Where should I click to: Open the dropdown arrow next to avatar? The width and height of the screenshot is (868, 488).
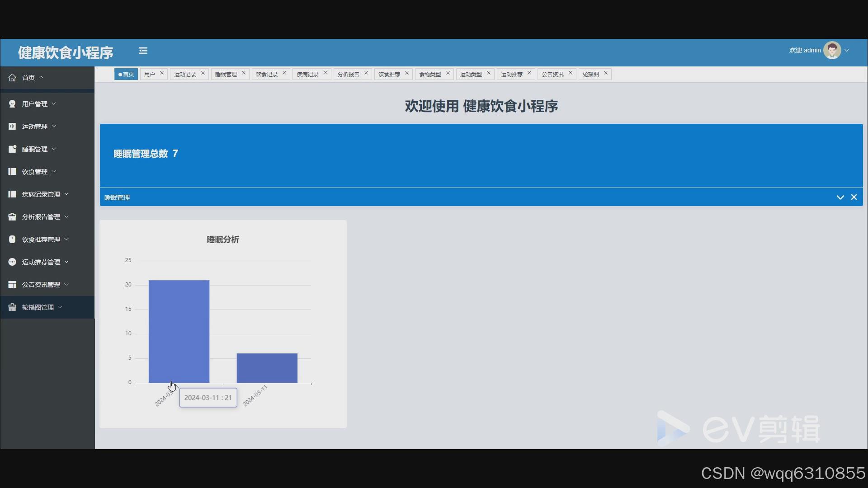coord(847,51)
